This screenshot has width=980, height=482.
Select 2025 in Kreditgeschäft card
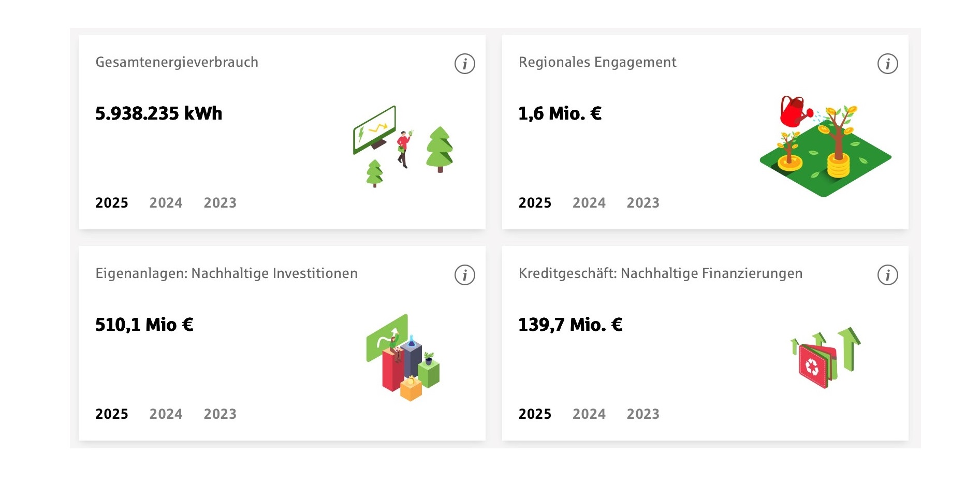[535, 414]
